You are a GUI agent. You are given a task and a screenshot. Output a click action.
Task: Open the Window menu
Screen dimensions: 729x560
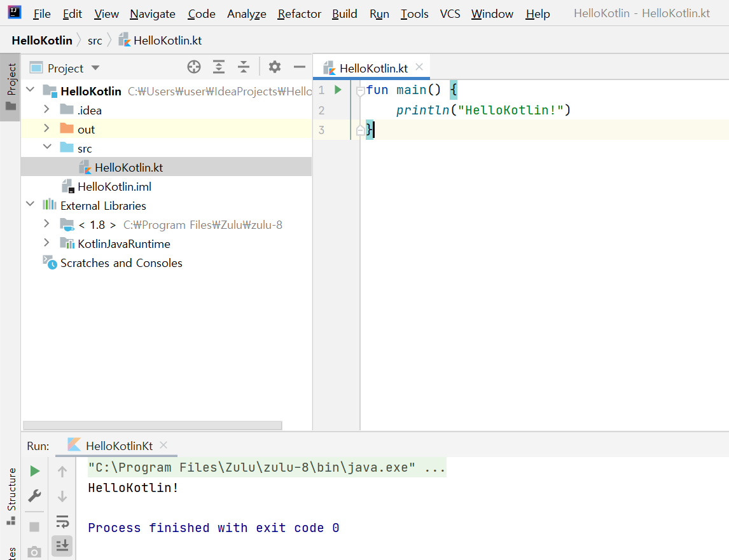pyautogui.click(x=492, y=14)
